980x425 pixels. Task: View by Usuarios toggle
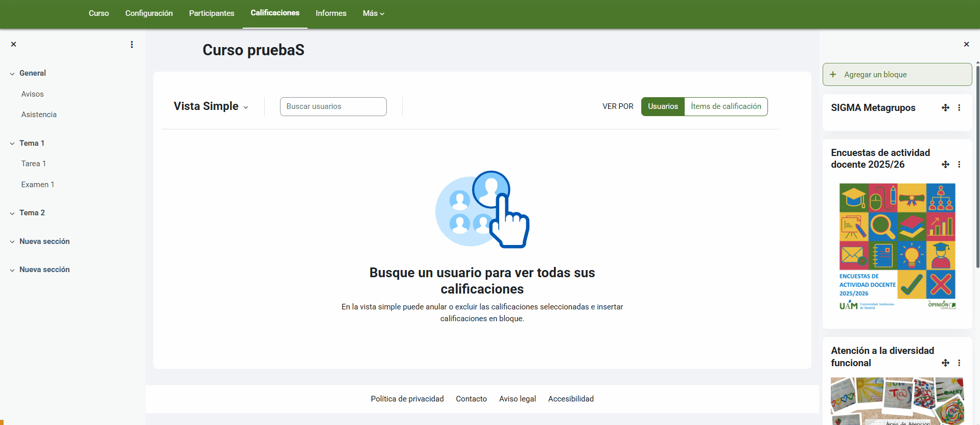[663, 106]
